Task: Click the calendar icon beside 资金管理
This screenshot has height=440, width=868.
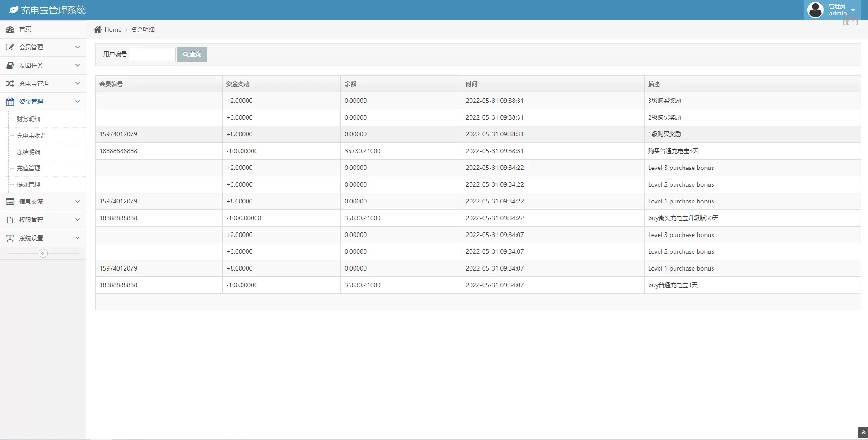Action: 10,102
